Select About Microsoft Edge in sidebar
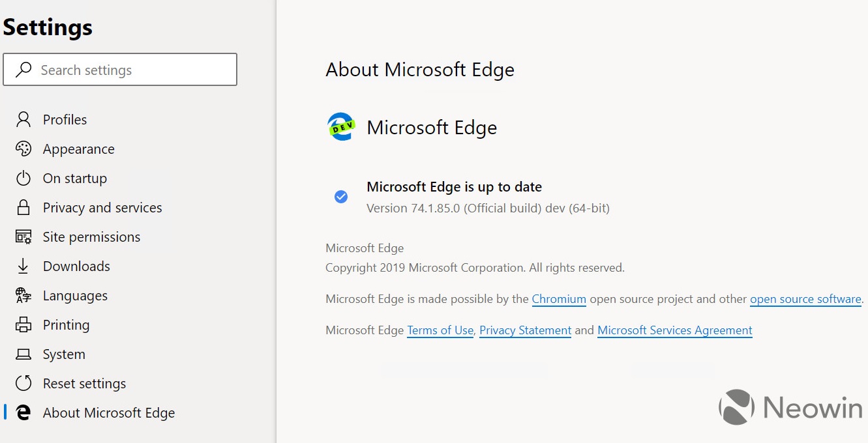Viewport: 868px width, 443px height. coord(108,412)
